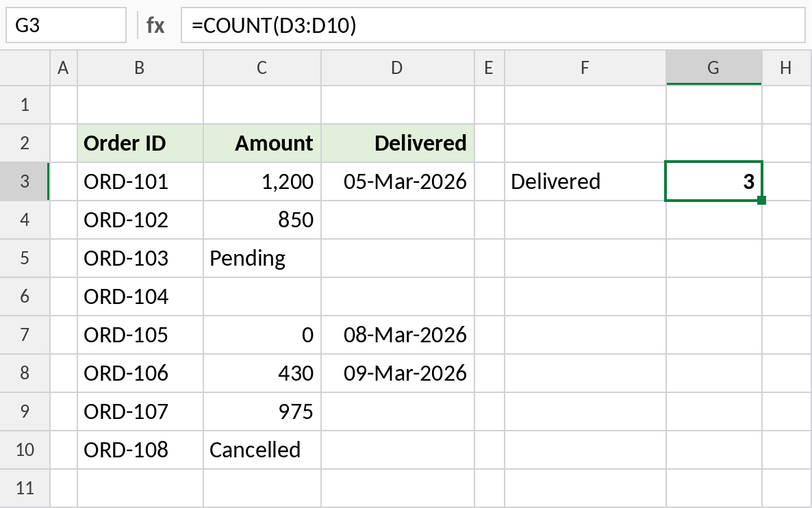
Task: Select row 11 header
Action: [25, 488]
